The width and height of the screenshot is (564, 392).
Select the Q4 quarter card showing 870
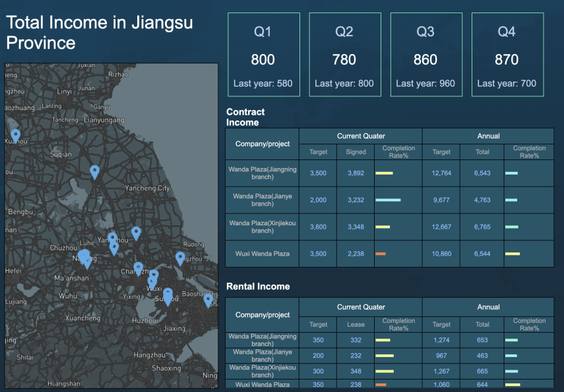tap(507, 53)
